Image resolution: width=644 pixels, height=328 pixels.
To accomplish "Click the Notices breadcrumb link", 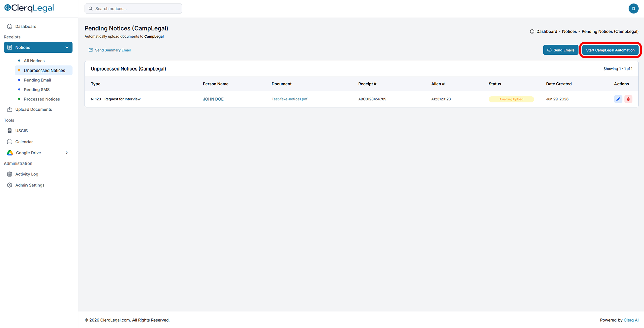I will click(x=570, y=31).
